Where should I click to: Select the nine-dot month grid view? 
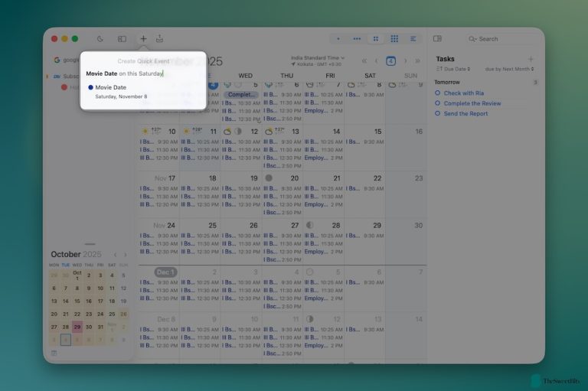pyautogui.click(x=394, y=38)
